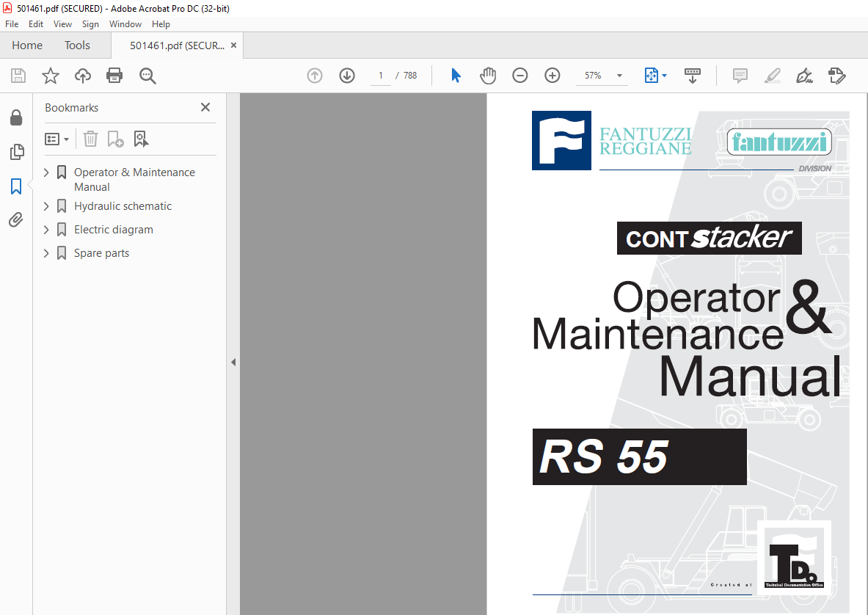
Task: Open the Spare parts bookmark
Action: [x=101, y=253]
